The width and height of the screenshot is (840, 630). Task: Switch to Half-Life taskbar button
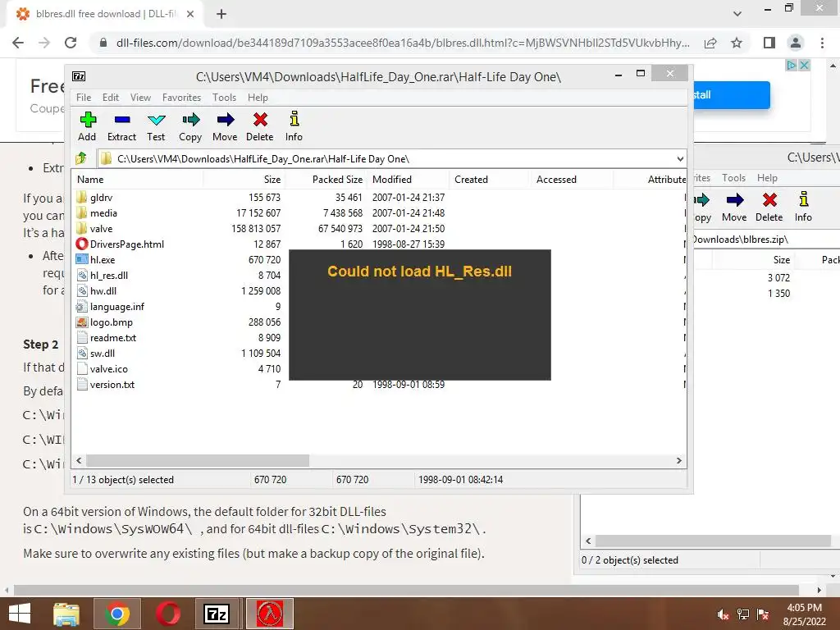269,614
